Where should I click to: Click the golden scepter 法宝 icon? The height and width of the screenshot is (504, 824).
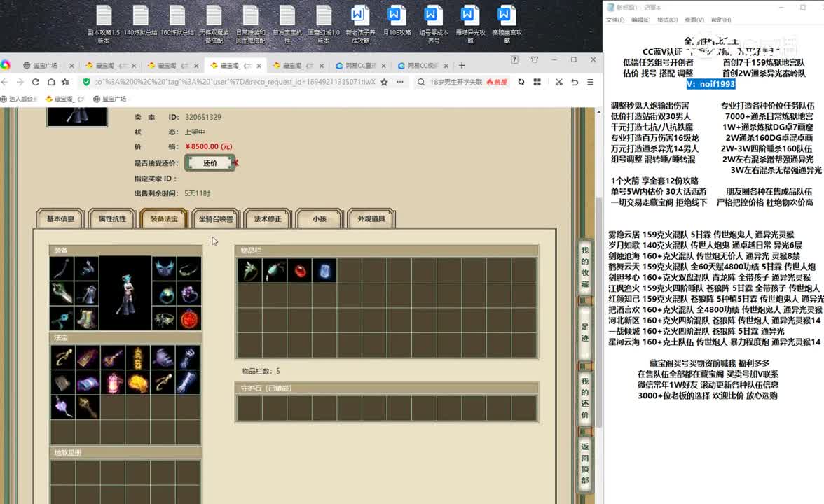[x=87, y=407]
